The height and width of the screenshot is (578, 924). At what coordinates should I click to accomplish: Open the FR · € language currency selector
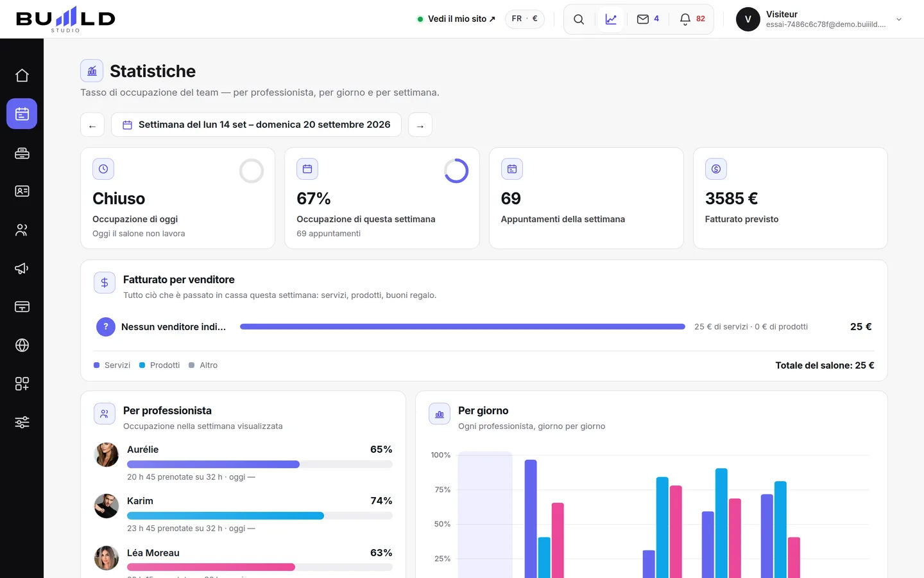pos(525,19)
